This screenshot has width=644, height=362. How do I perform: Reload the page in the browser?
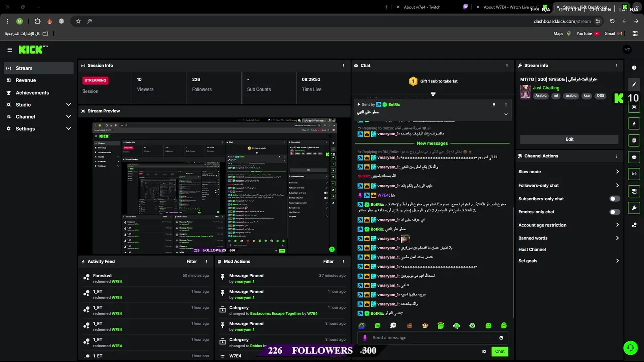tap(612, 21)
